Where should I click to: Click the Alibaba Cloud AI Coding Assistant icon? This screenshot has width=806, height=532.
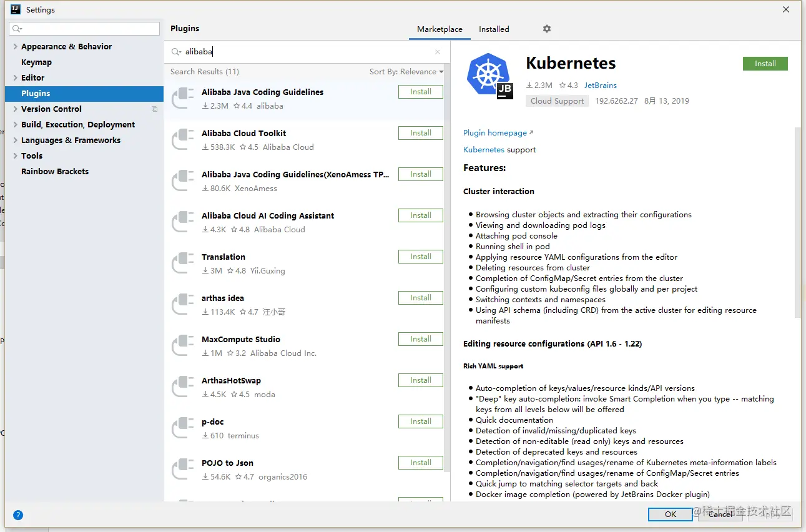(183, 222)
